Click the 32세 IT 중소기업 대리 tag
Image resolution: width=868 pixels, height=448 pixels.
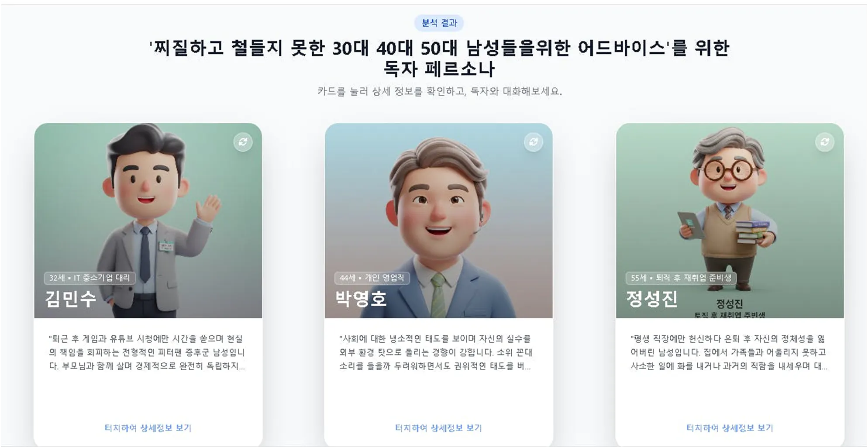click(x=90, y=278)
